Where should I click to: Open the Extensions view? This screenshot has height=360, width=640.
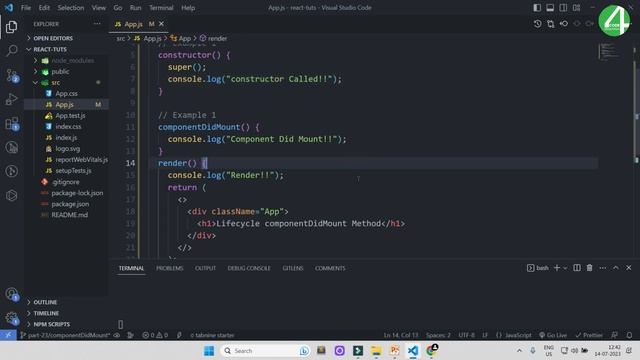click(12, 123)
